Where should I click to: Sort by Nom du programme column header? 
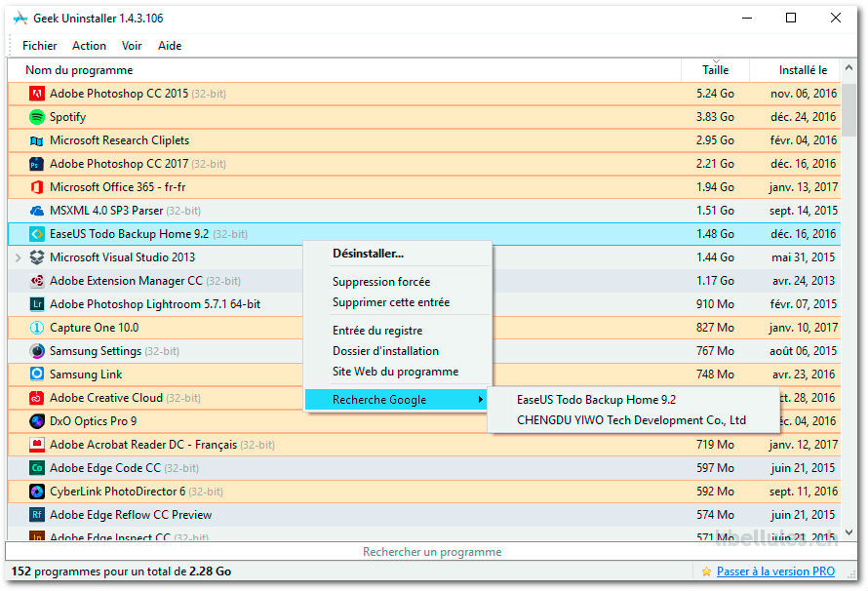tap(344, 70)
